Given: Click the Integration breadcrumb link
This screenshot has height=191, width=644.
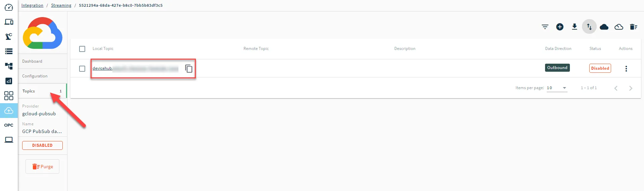Looking at the screenshot, I should [x=32, y=5].
